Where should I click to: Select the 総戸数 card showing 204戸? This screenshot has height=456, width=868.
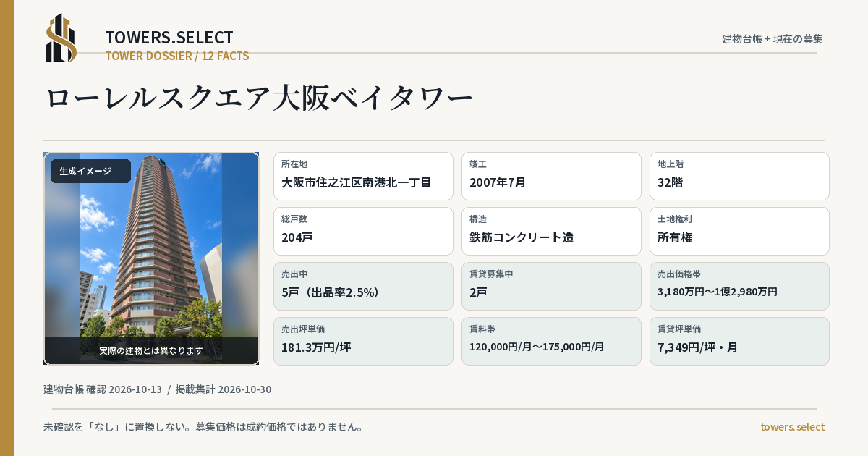[x=363, y=231]
